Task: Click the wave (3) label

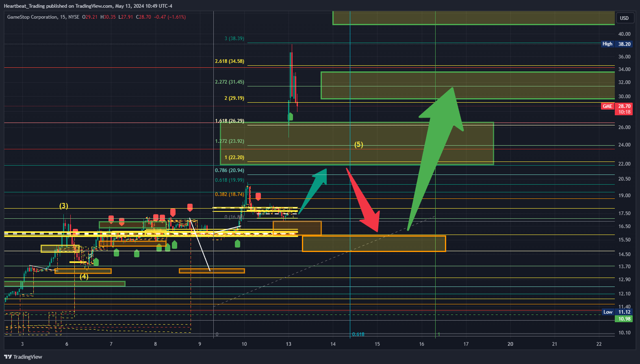Action: tap(64, 206)
